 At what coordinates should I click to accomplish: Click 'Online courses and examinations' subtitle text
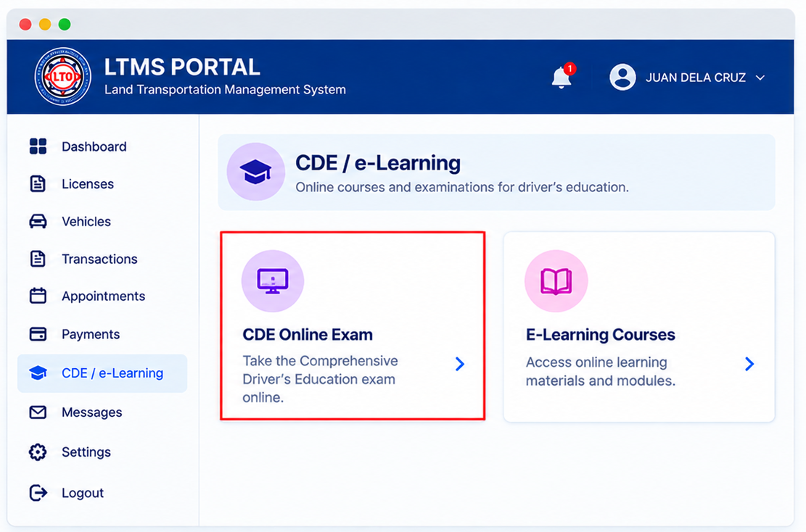point(462,188)
